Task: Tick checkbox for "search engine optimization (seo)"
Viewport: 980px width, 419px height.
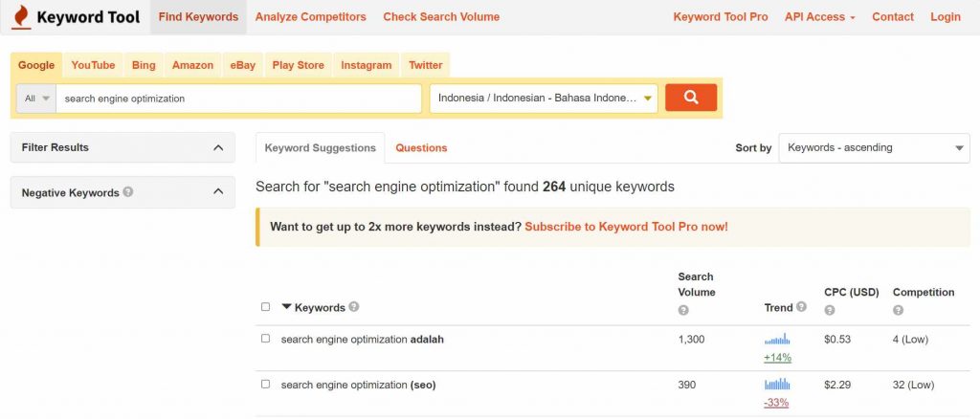Action: 266,384
